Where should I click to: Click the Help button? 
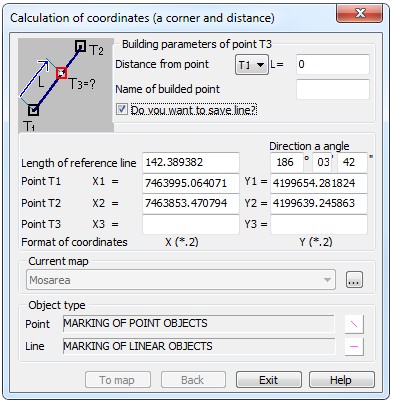pyautogui.click(x=342, y=380)
